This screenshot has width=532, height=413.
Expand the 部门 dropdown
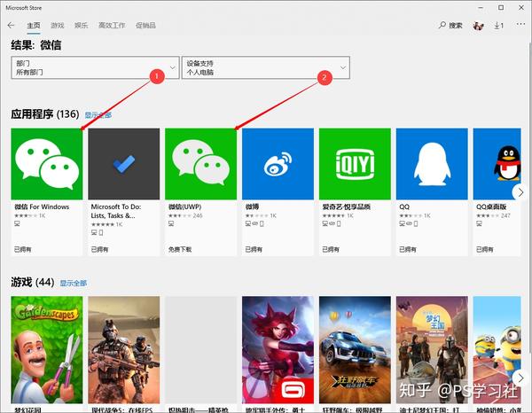click(95, 68)
